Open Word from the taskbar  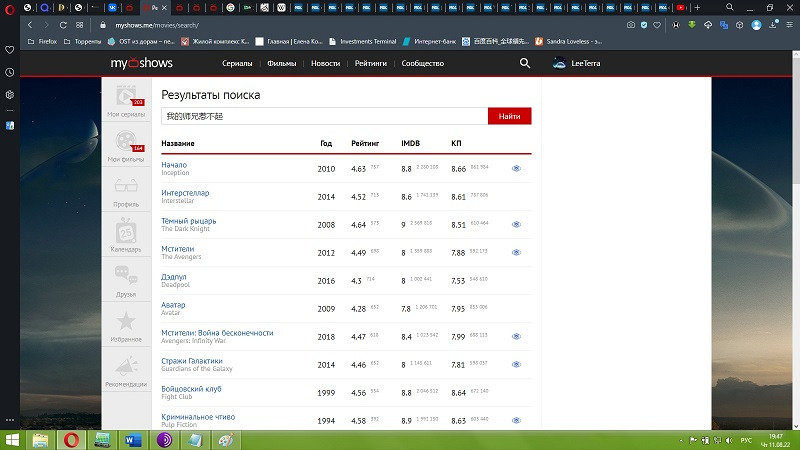coord(133,440)
